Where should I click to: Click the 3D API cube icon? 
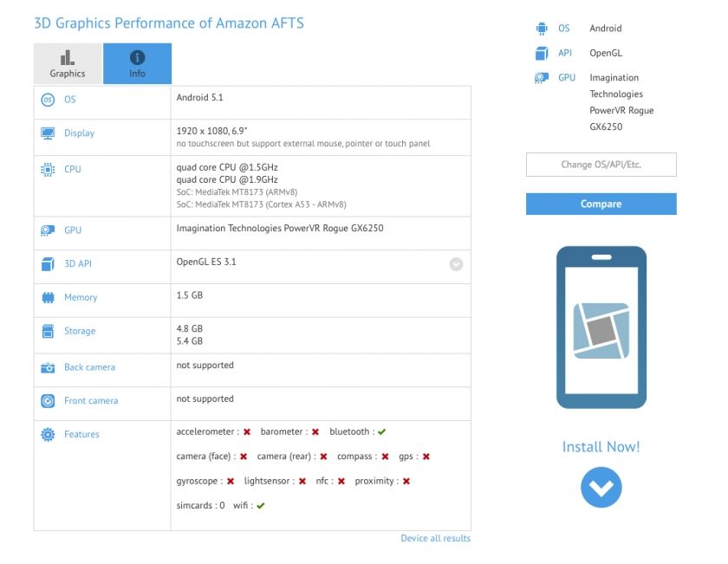(48, 264)
